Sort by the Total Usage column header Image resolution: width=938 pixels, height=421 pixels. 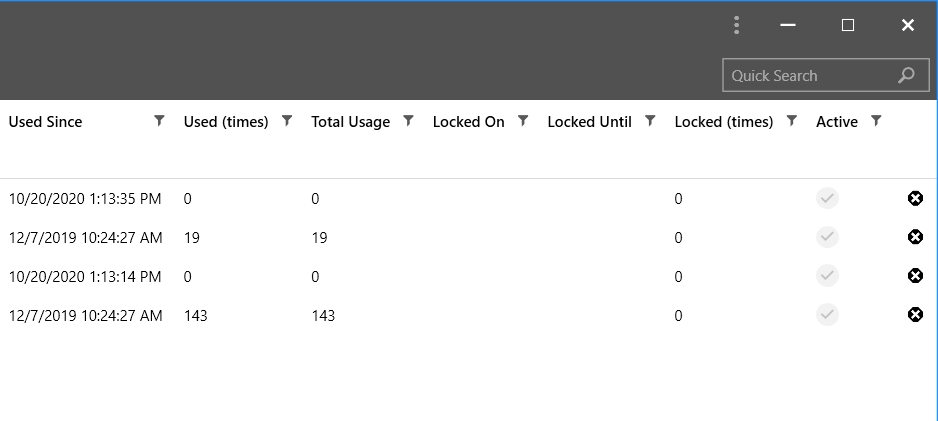point(351,122)
